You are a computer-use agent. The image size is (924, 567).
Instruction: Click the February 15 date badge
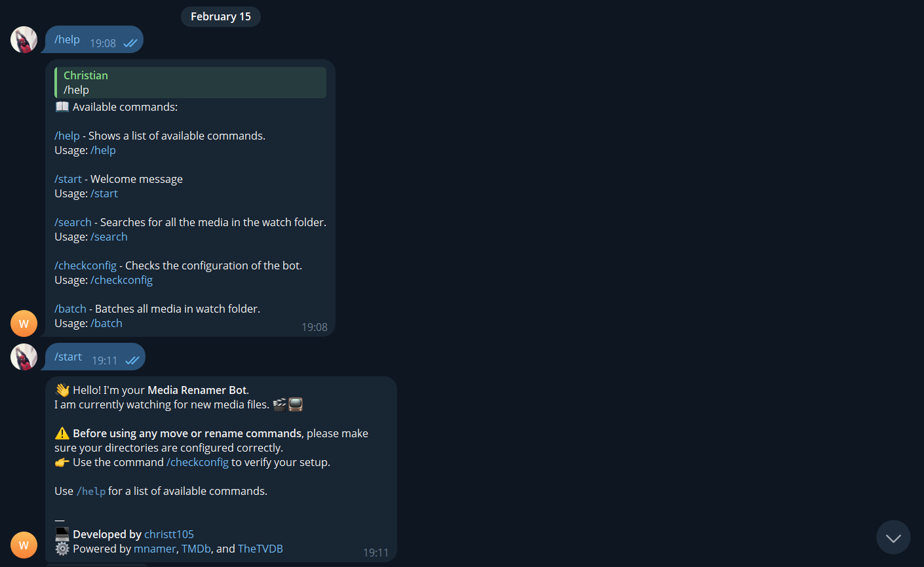coord(221,16)
